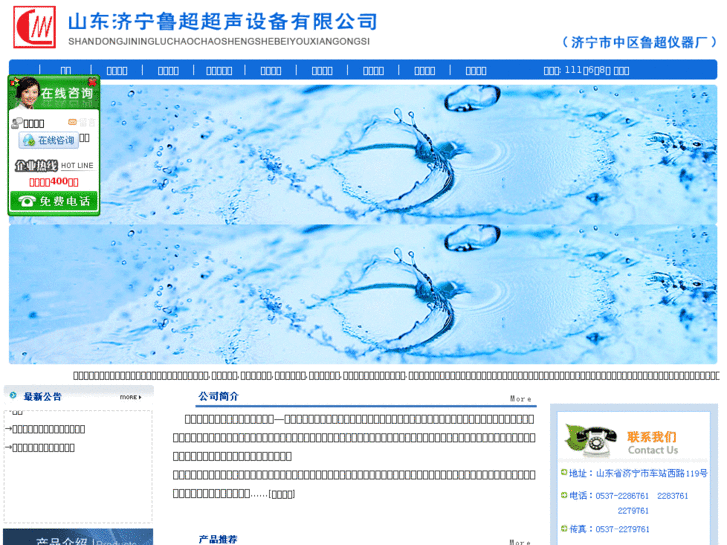Click the pinyin subtitle SHANDONGJININGLUCHAOCHAOSHENG text
The width and height of the screenshot is (727, 545).
(x=219, y=41)
